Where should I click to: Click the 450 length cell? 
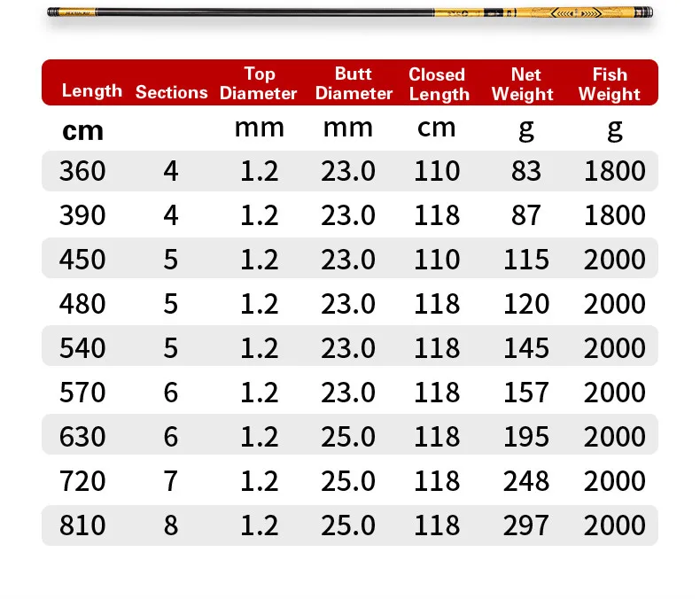click(82, 260)
